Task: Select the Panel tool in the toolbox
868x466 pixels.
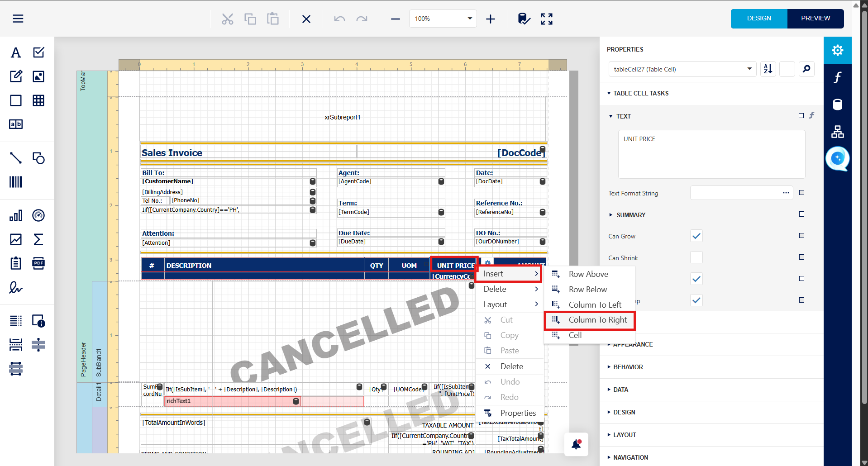Action: [x=16, y=100]
